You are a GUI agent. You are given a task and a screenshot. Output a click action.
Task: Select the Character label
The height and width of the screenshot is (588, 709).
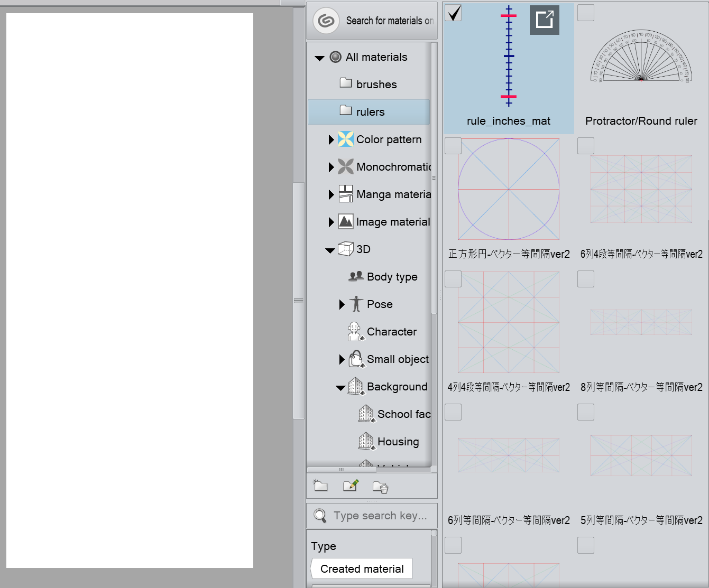(392, 332)
